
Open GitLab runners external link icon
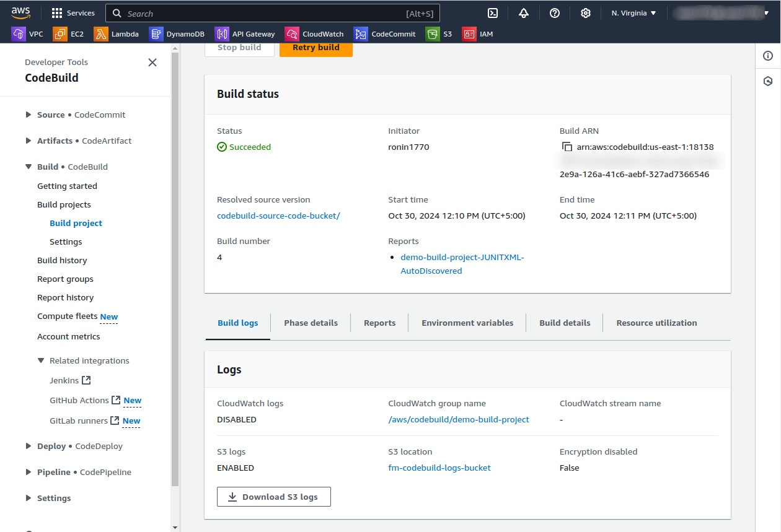point(115,421)
